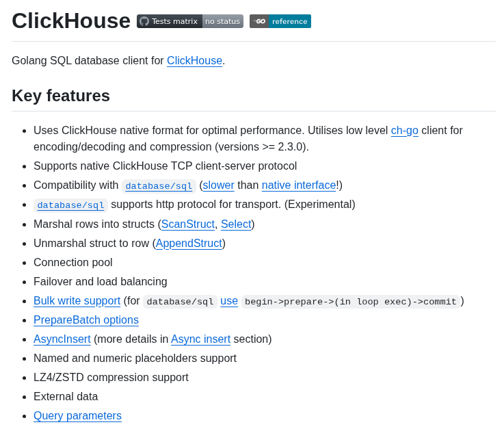Click 'encoding/decoding and compression (versions >= 2.3.0)' text

pyautogui.click(x=171, y=147)
